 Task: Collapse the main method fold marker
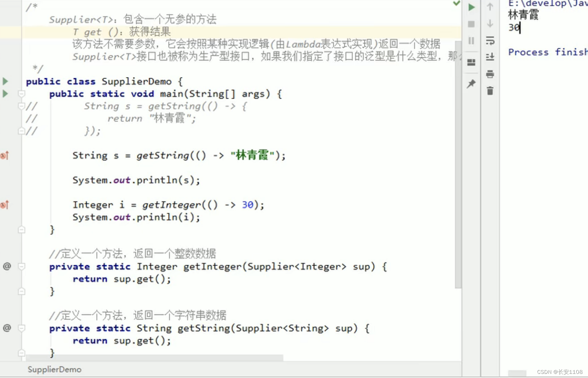(x=21, y=94)
